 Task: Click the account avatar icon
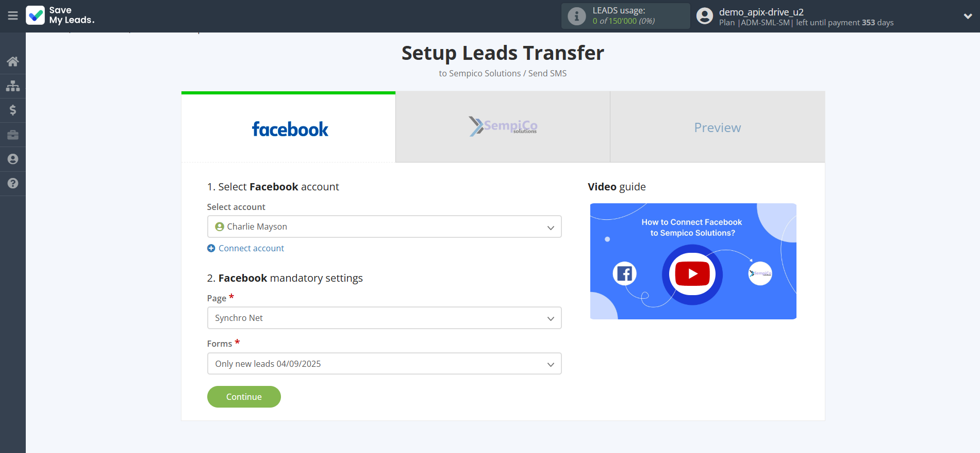pos(704,16)
